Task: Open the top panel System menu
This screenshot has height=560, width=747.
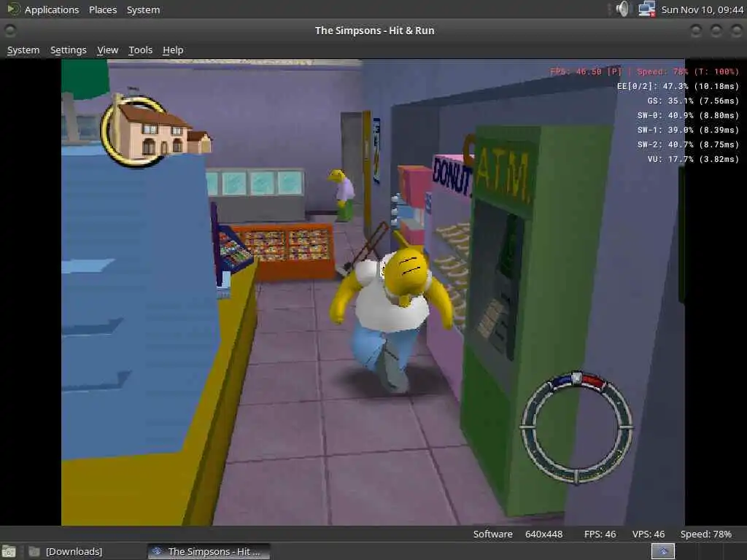Action: point(144,9)
